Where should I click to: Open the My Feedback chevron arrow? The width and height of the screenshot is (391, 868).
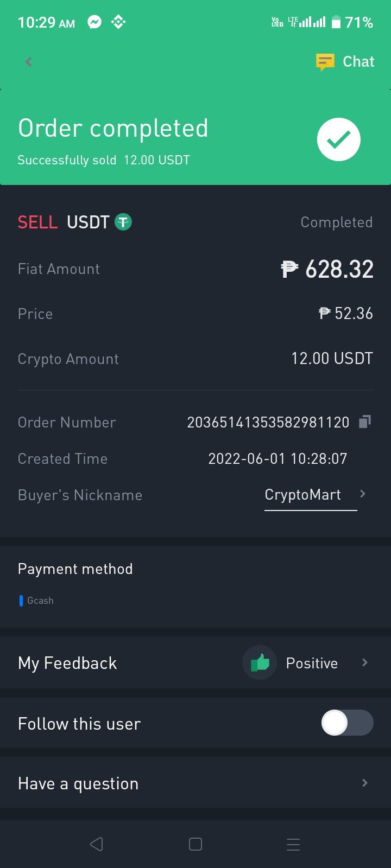coord(365,662)
